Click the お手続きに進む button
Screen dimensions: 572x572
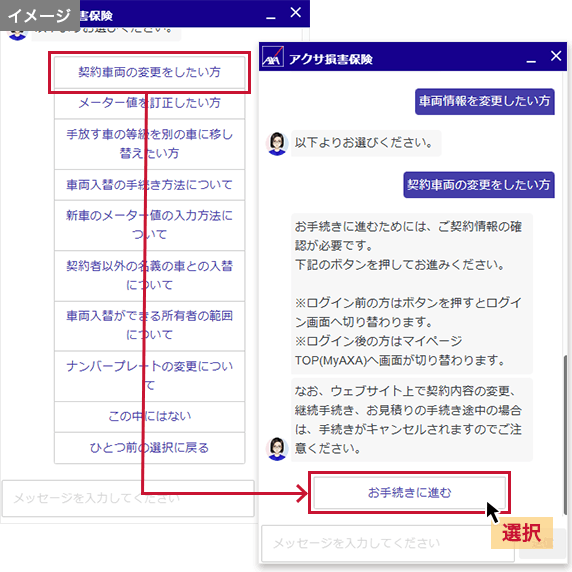point(409,492)
